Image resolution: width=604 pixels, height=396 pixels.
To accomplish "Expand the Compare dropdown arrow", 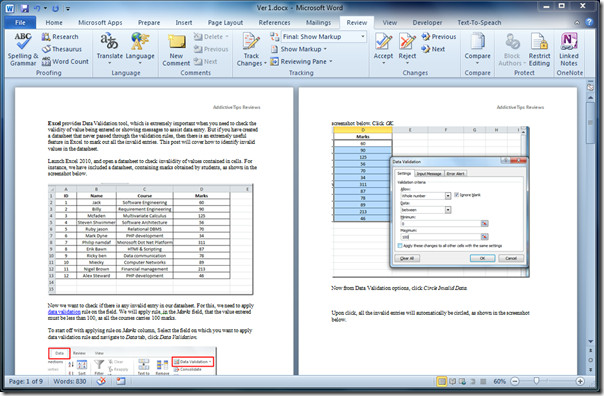I will pyautogui.click(x=477, y=63).
